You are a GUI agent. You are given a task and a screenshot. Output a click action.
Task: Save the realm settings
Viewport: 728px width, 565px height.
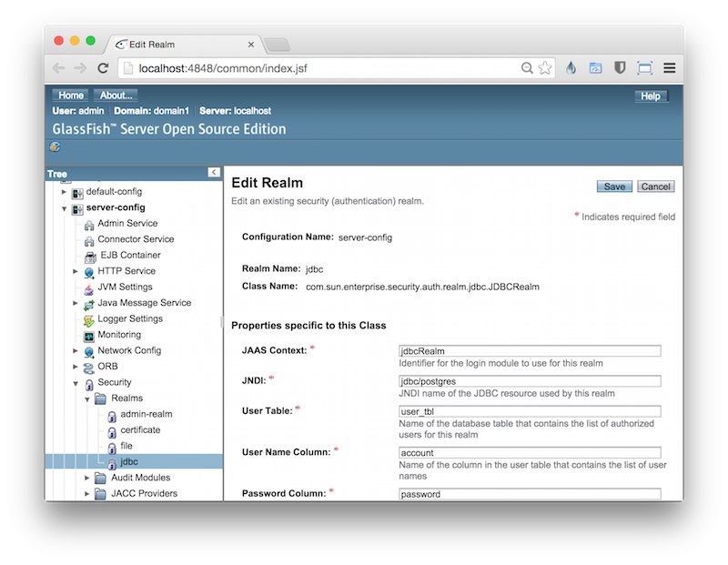click(x=614, y=187)
